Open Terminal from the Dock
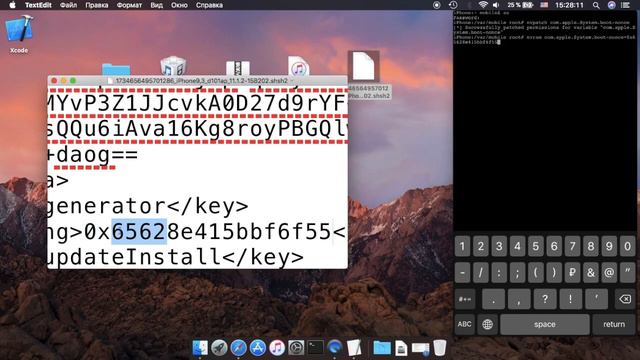This screenshot has height=360, width=640. tap(316, 348)
